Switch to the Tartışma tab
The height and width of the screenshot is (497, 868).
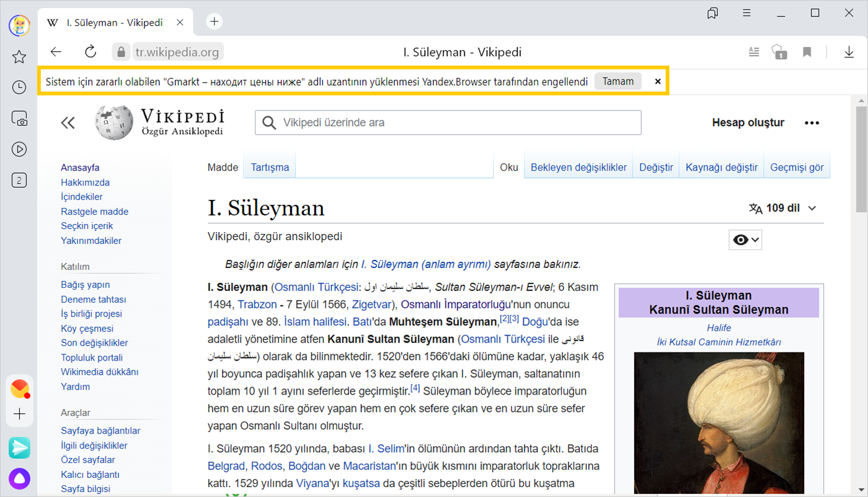click(x=270, y=168)
